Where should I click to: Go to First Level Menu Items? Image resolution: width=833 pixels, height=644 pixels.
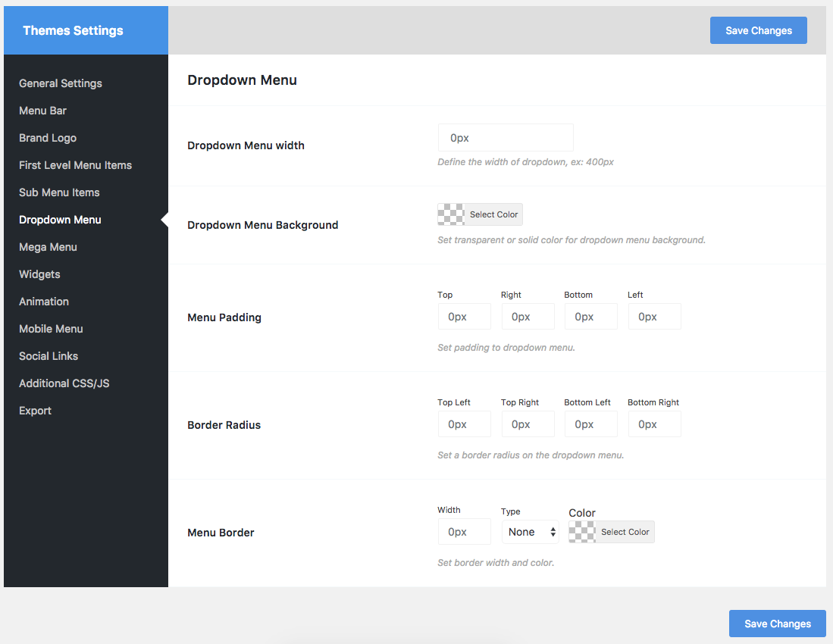click(x=75, y=165)
